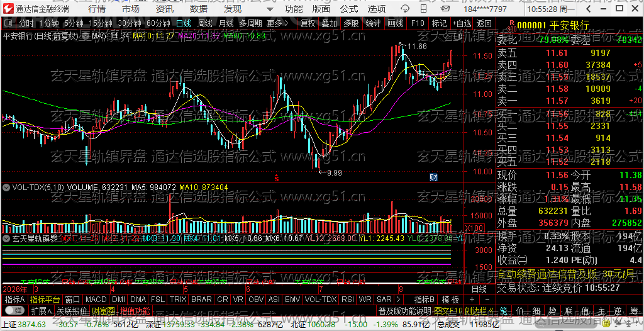The width and height of the screenshot is (644, 331).
Task: Switch to 15分钟 chart period
Action: click(x=100, y=23)
